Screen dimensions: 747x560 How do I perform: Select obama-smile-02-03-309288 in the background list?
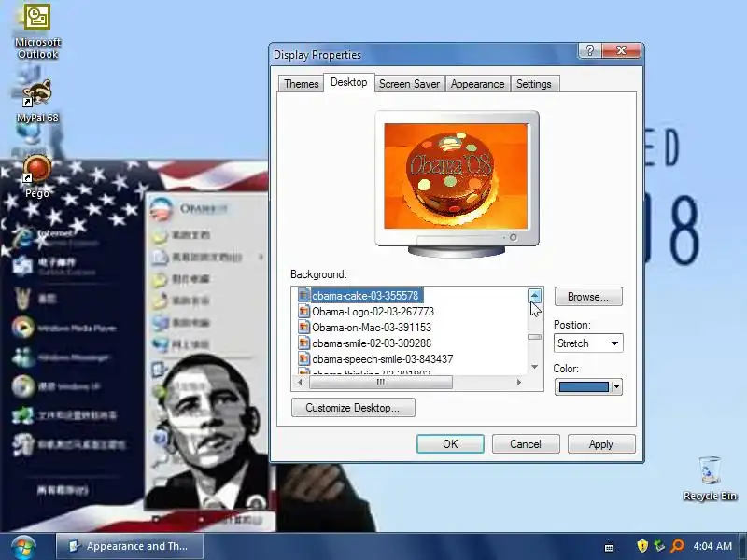[371, 343]
